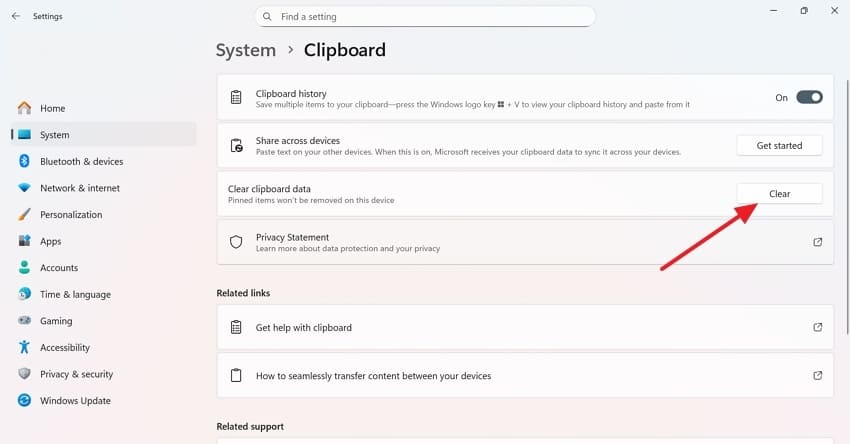Click the Apps icon in sidebar

(24, 241)
